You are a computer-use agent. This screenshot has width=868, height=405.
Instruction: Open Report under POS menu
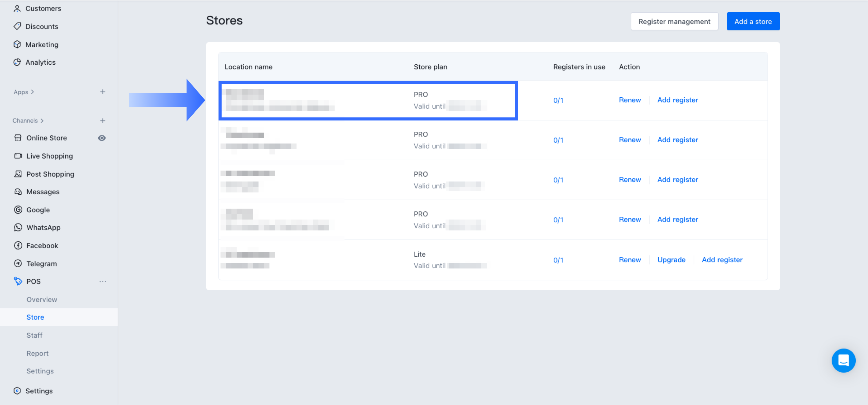click(37, 353)
